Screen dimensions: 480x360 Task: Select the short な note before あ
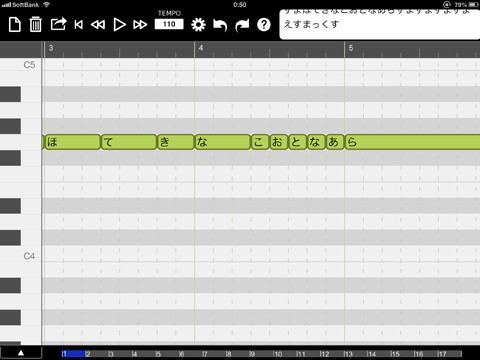point(316,142)
